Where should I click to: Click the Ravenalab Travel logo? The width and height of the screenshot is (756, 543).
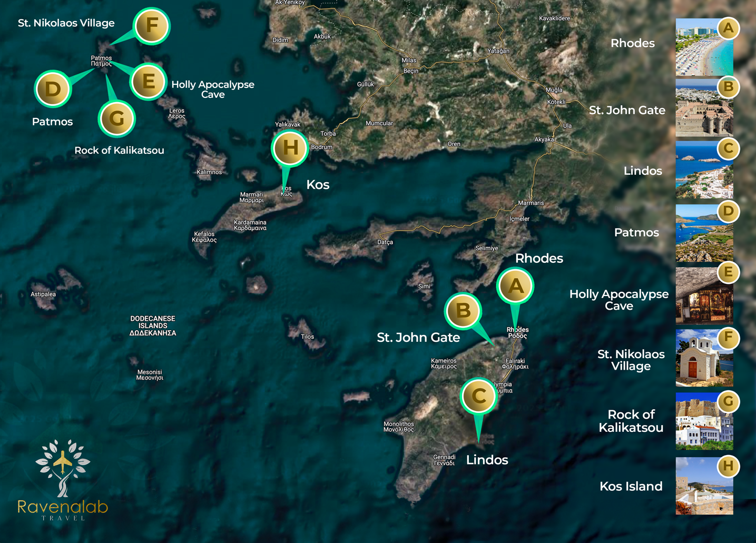coord(63,480)
